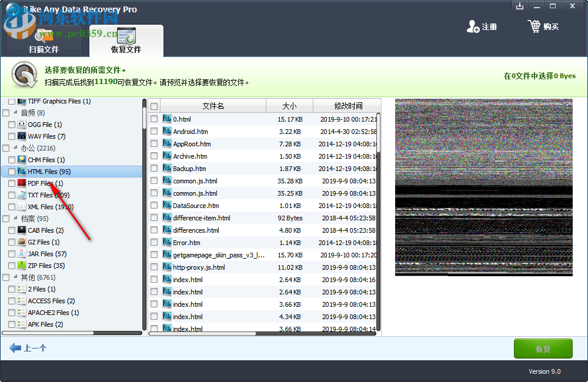Image resolution: width=588 pixels, height=382 pixels.
Task: Click the circular rescan icon near the instructions
Action: click(23, 75)
